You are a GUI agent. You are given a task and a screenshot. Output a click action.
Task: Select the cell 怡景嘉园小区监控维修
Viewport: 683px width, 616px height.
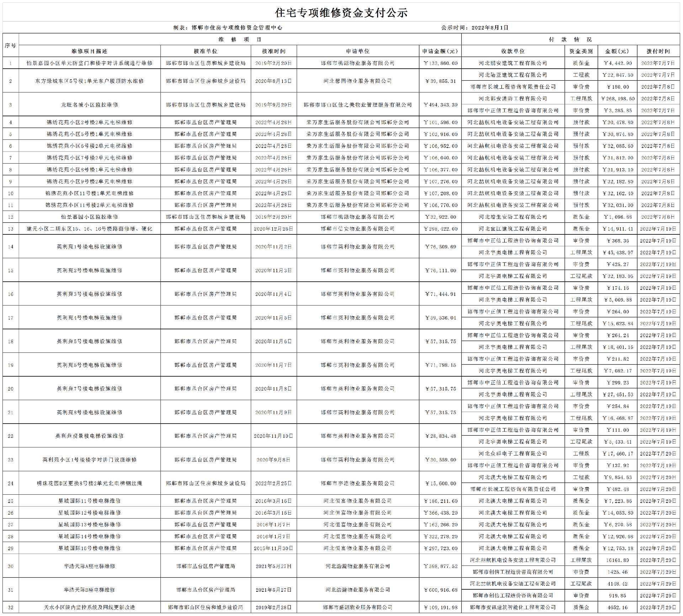click(89, 217)
